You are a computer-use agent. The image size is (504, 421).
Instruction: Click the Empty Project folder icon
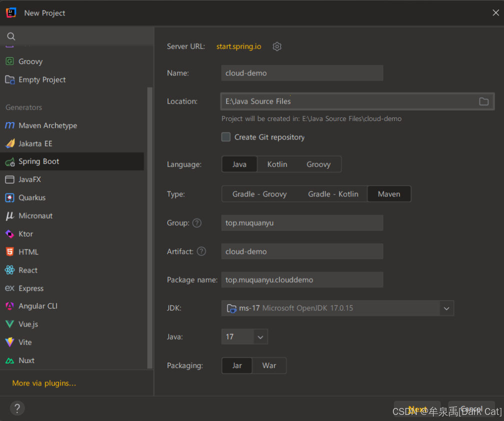[9, 79]
